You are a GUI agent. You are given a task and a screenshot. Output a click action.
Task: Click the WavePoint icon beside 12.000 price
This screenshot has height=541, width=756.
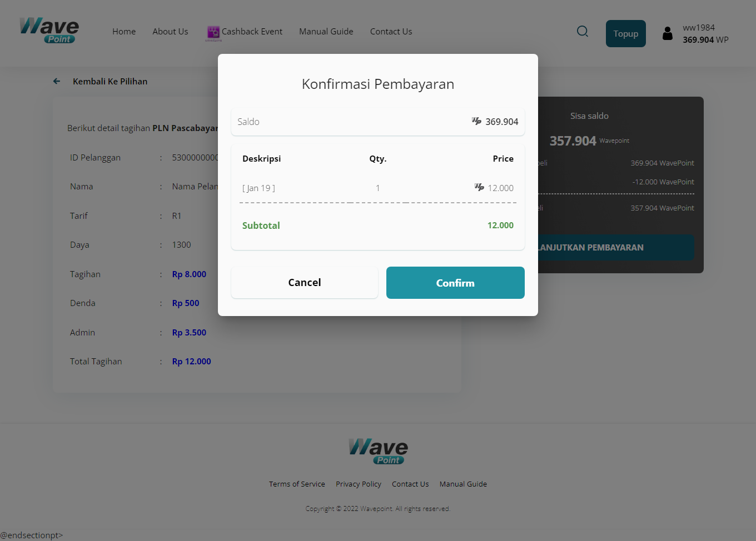(479, 187)
